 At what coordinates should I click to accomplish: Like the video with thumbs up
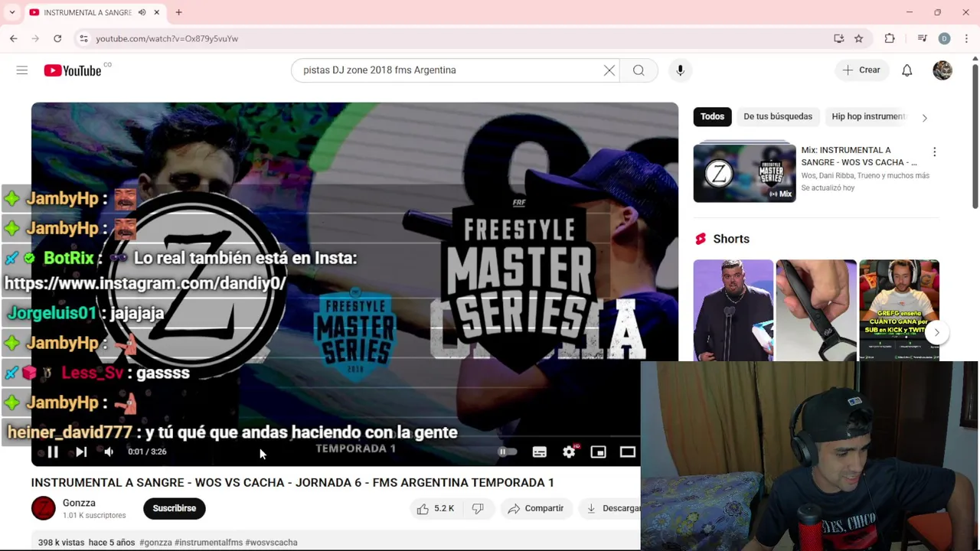(x=435, y=508)
